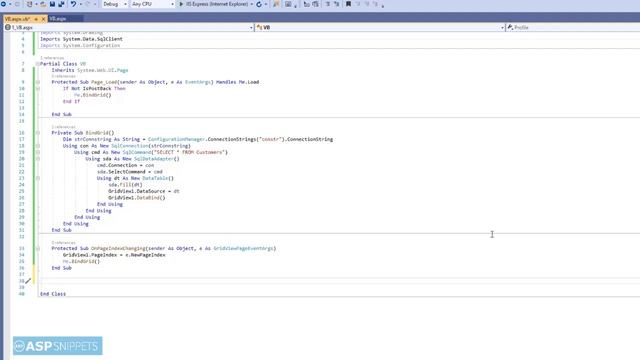Click the screwdriver quick actions icon
Screen dimensions: 640x360
(x=28, y=281)
